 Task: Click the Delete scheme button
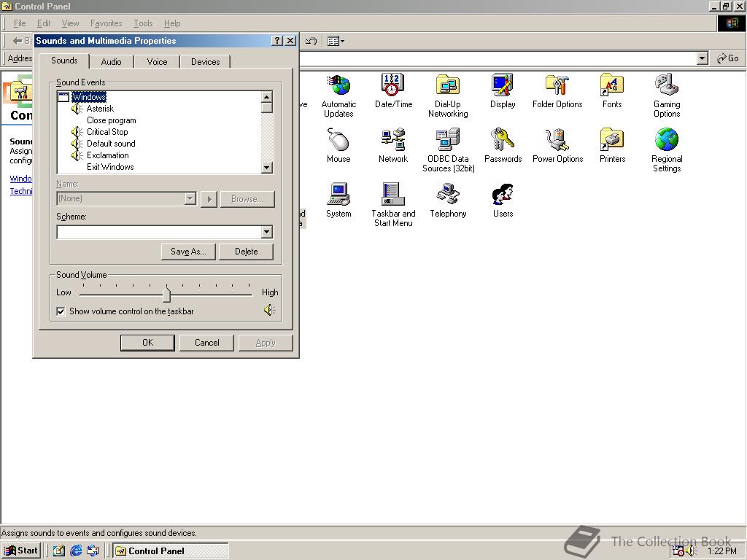click(247, 252)
